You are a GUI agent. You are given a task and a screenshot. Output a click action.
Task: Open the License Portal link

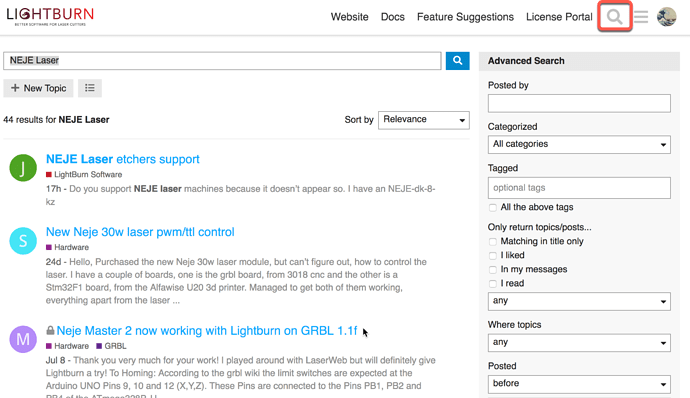(x=559, y=17)
